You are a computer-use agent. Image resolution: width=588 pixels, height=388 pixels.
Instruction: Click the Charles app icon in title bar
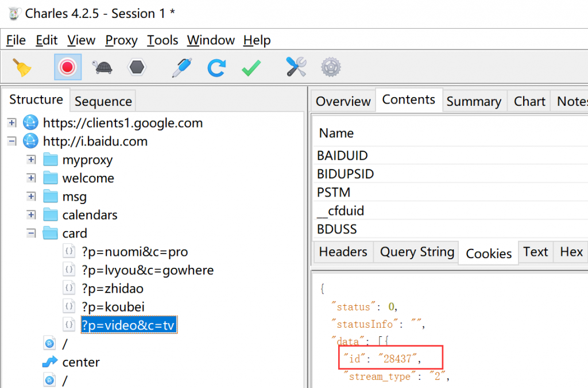pyautogui.click(x=14, y=14)
